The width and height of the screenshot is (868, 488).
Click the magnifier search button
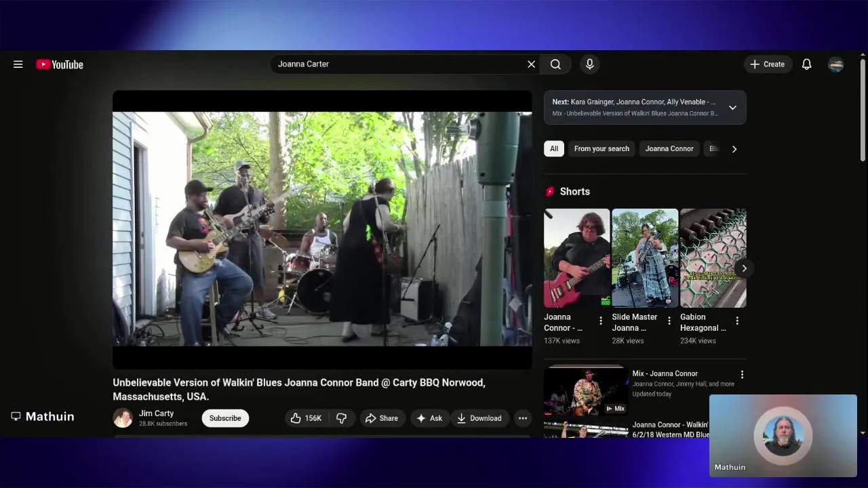[555, 64]
